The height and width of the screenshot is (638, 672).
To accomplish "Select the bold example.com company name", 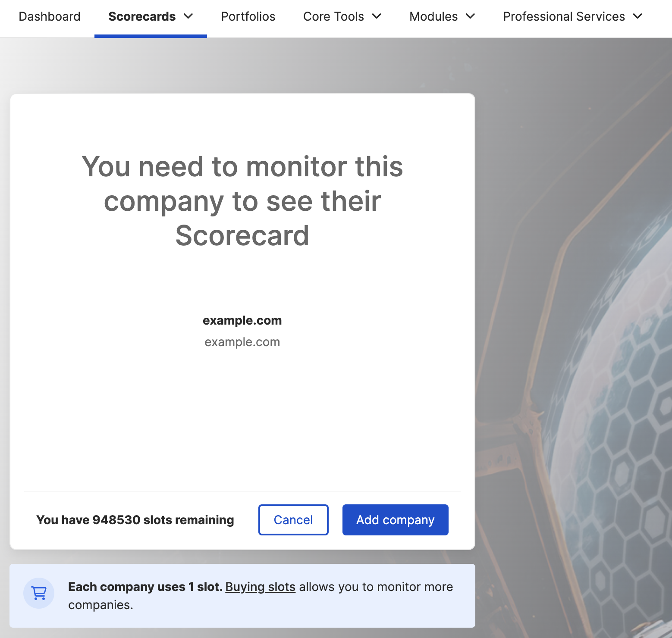I will 242,320.
